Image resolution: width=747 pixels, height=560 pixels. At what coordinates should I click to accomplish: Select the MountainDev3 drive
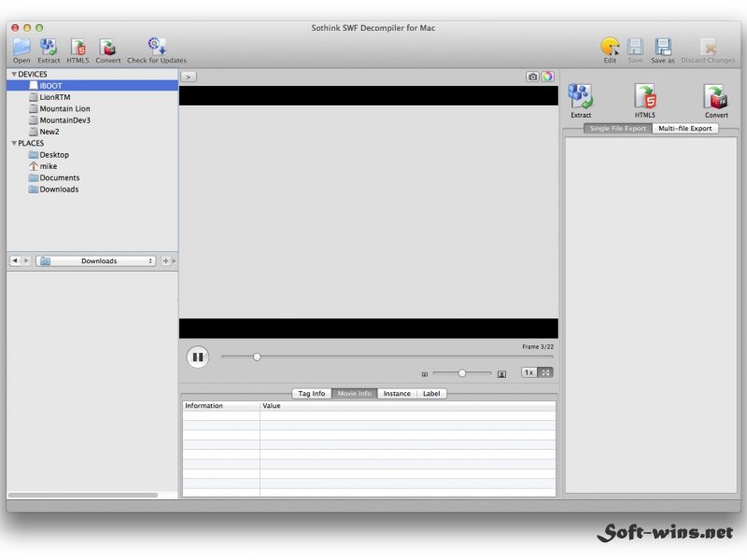[92, 120]
